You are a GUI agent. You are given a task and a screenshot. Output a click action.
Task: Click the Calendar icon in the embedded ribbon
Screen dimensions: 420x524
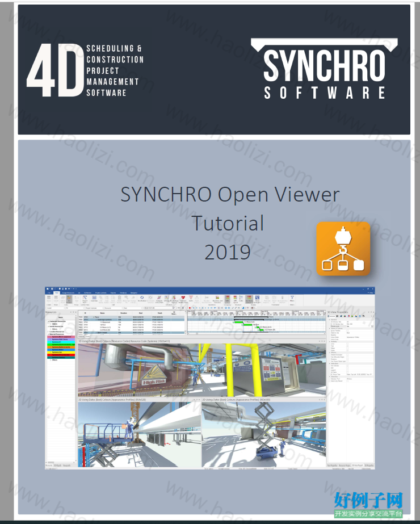tap(94, 299)
